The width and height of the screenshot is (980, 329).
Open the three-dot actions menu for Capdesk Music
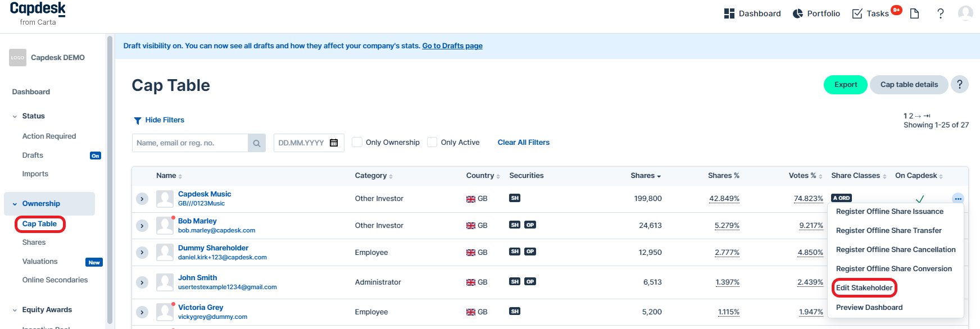[958, 199]
